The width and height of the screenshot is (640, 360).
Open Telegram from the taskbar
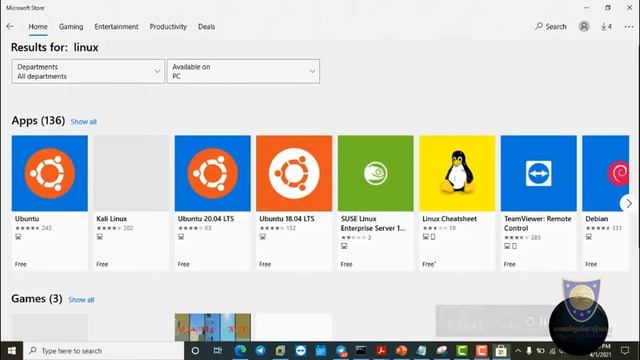[260, 351]
